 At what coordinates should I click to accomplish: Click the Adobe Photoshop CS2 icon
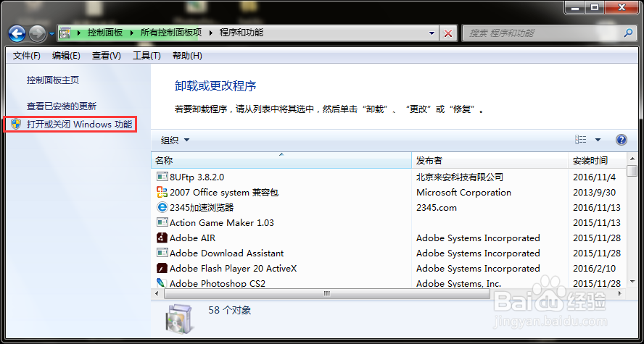pyautogui.click(x=162, y=282)
